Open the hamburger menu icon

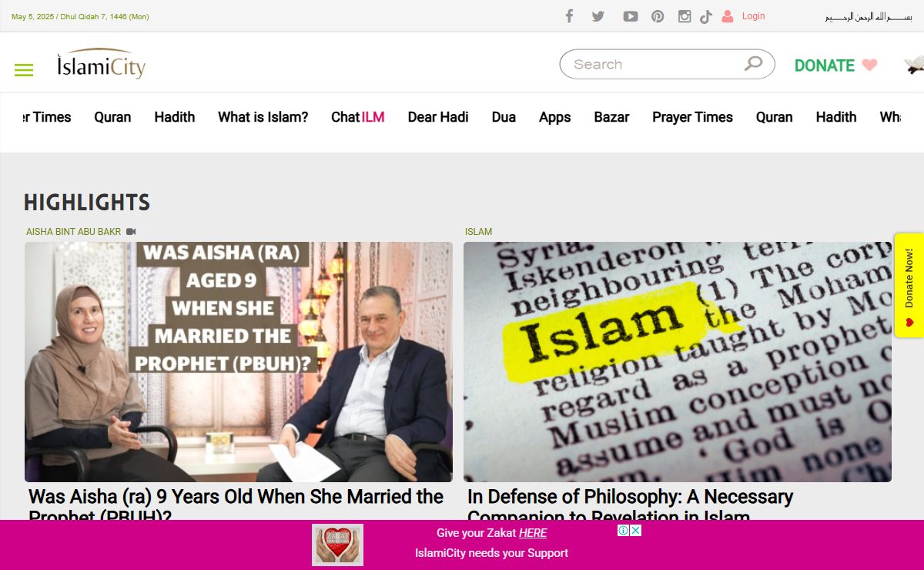click(x=24, y=70)
